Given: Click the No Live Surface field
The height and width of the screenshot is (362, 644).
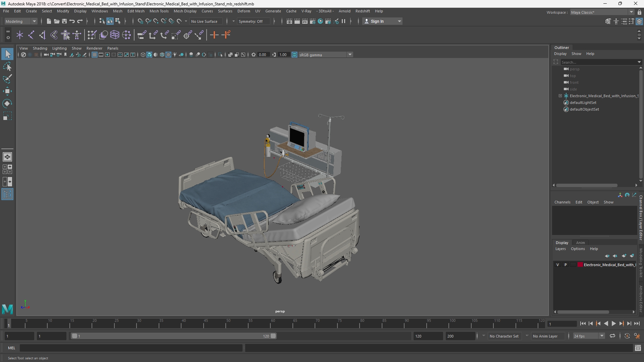Looking at the screenshot, I should tap(205, 21).
